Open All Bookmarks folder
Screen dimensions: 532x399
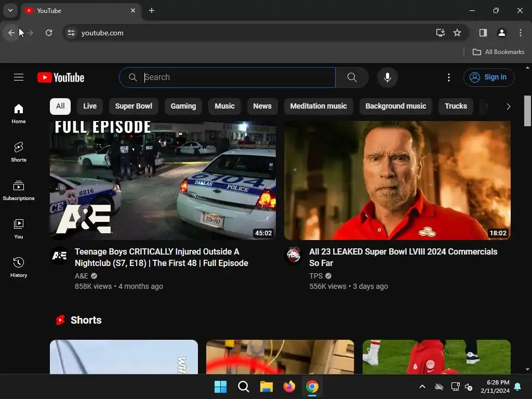(498, 52)
